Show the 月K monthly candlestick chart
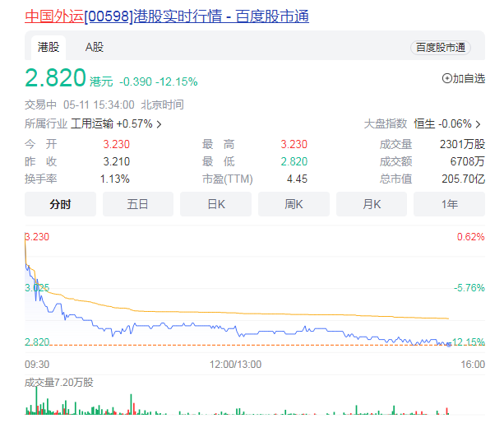Image resolution: width=504 pixels, height=423 pixels. (x=371, y=204)
